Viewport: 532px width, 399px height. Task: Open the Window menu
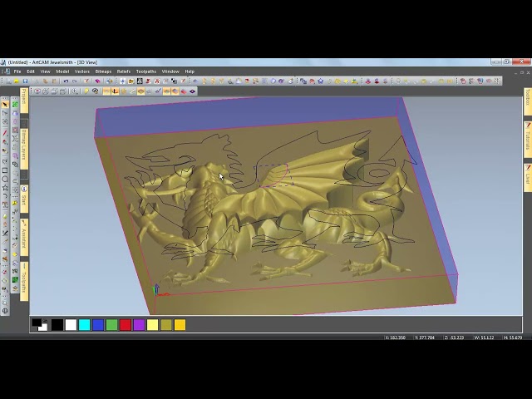click(x=170, y=71)
